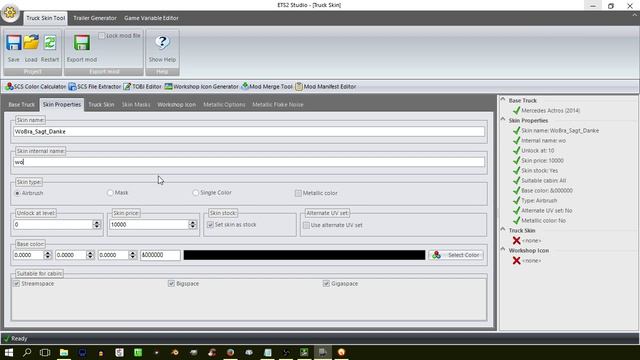Screen dimensions: 640x360
Task: Launch SCS File Extractor tool
Action: pos(95,87)
